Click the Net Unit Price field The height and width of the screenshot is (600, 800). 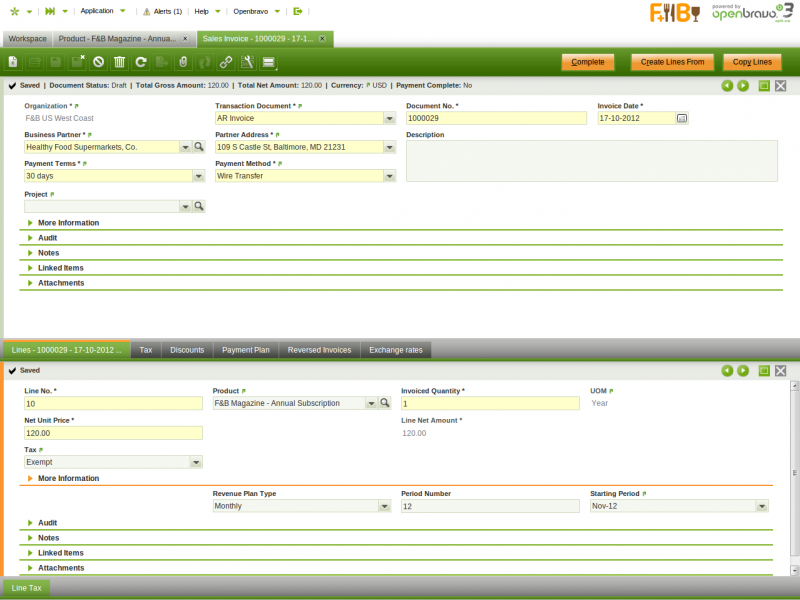[113, 433]
